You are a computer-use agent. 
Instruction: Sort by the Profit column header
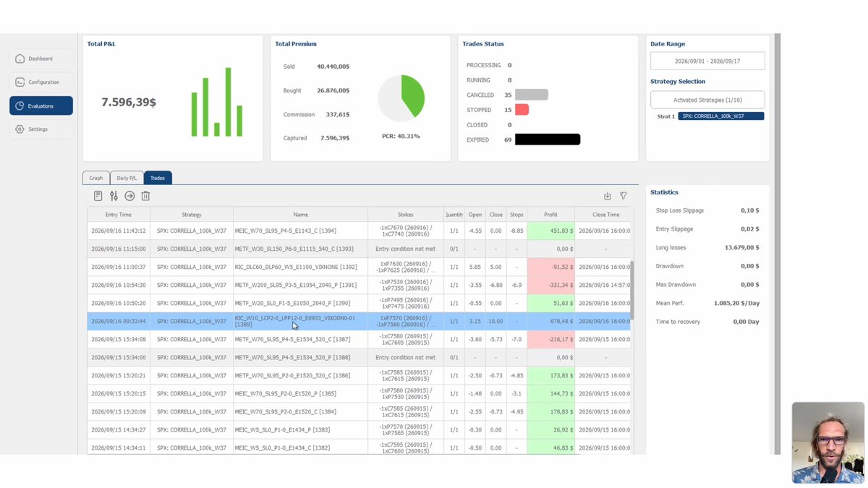551,215
